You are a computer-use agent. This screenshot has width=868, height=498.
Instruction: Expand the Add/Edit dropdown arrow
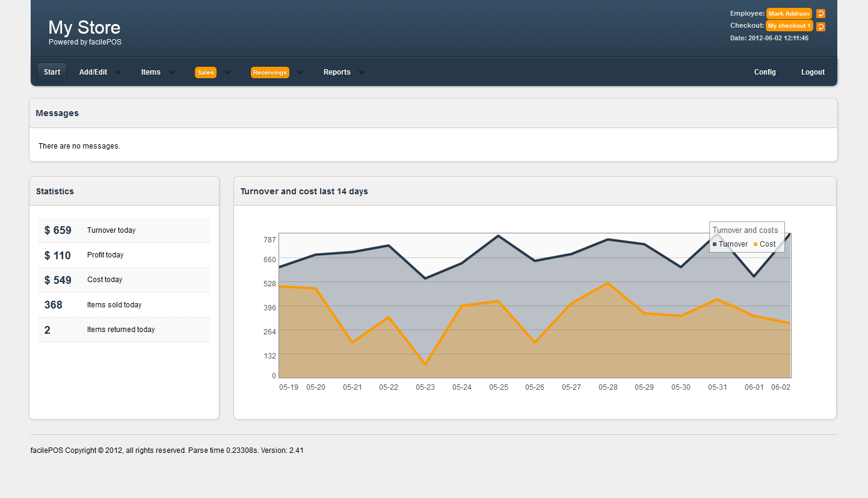pyautogui.click(x=118, y=73)
